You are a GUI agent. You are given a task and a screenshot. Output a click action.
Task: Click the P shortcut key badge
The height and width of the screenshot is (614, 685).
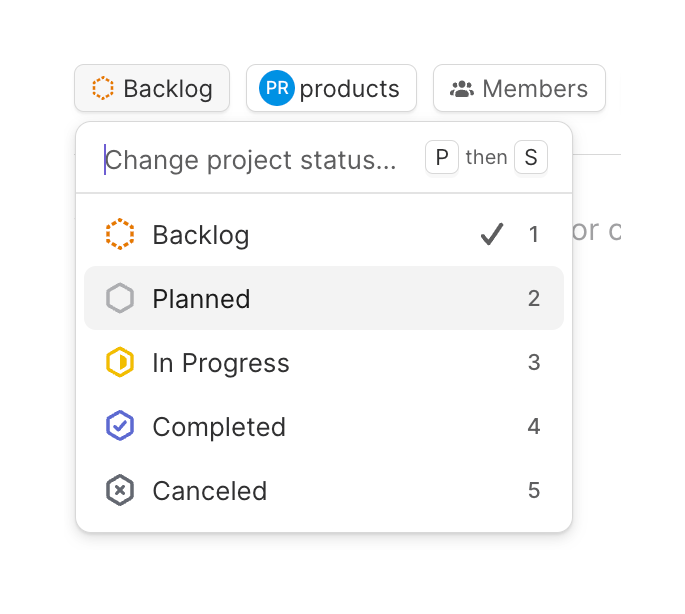pyautogui.click(x=442, y=158)
